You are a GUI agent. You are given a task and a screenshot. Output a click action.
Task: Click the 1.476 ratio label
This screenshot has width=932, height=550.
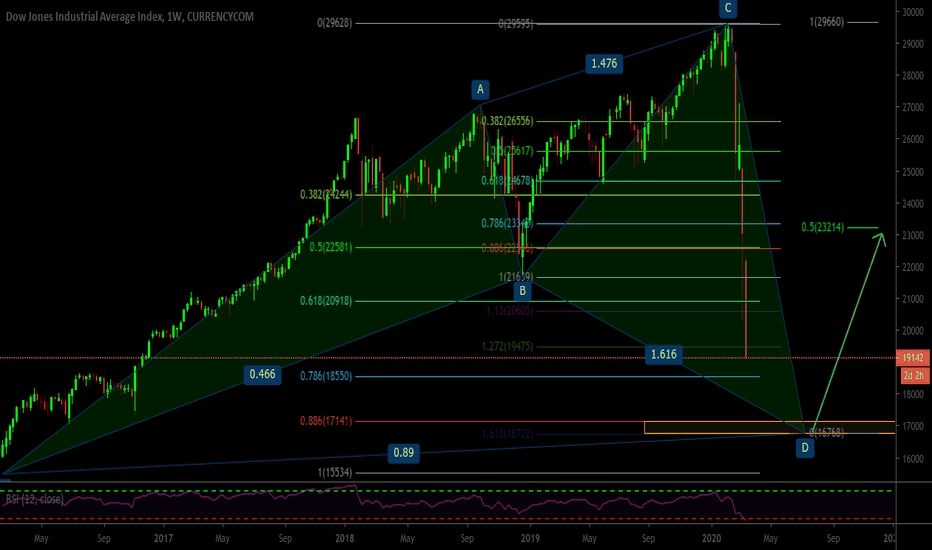[x=604, y=63]
